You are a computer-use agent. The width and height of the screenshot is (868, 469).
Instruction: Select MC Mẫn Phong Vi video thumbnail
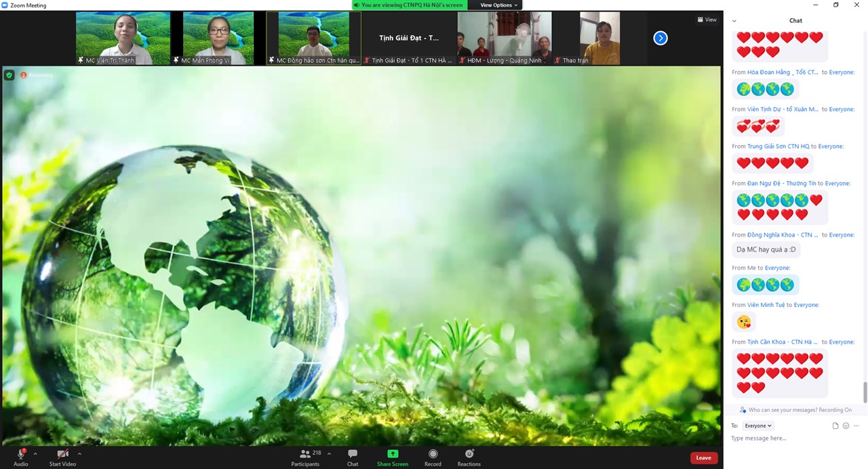click(218, 38)
